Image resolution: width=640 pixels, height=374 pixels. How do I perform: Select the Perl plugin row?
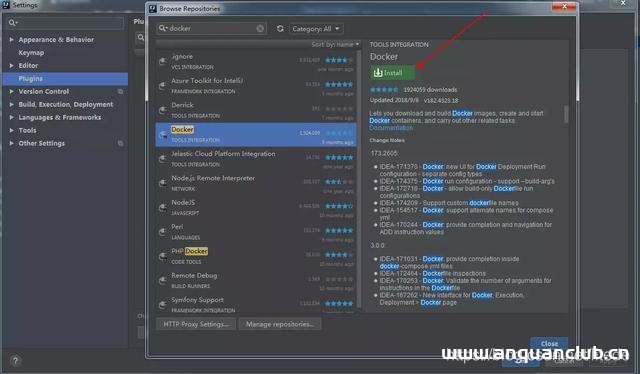pyautogui.click(x=256, y=232)
